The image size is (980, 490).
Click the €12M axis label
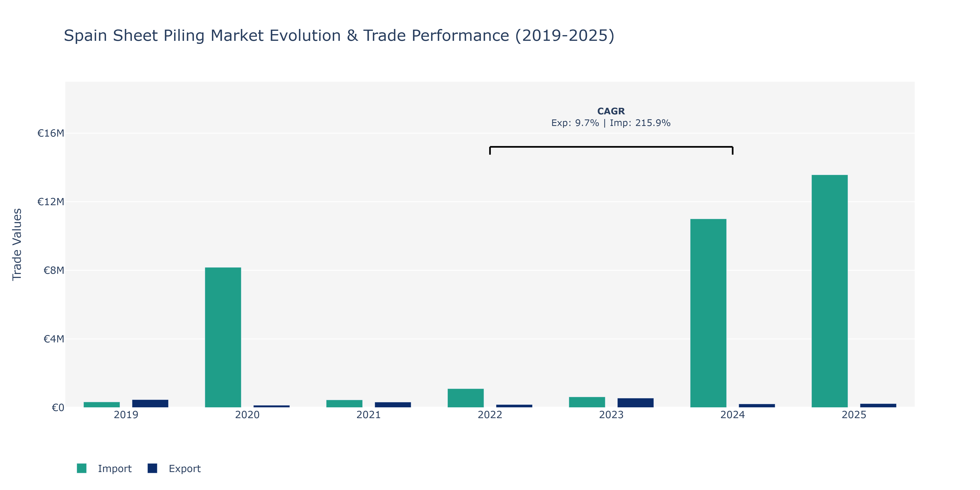click(51, 202)
